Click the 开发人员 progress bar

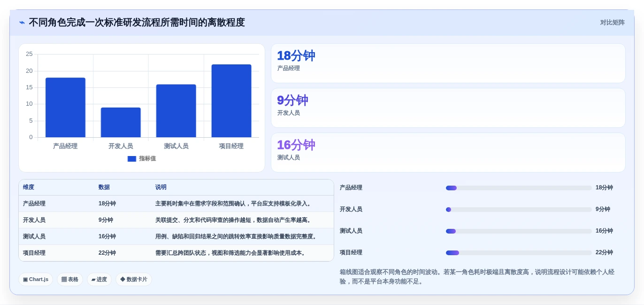(x=519, y=210)
